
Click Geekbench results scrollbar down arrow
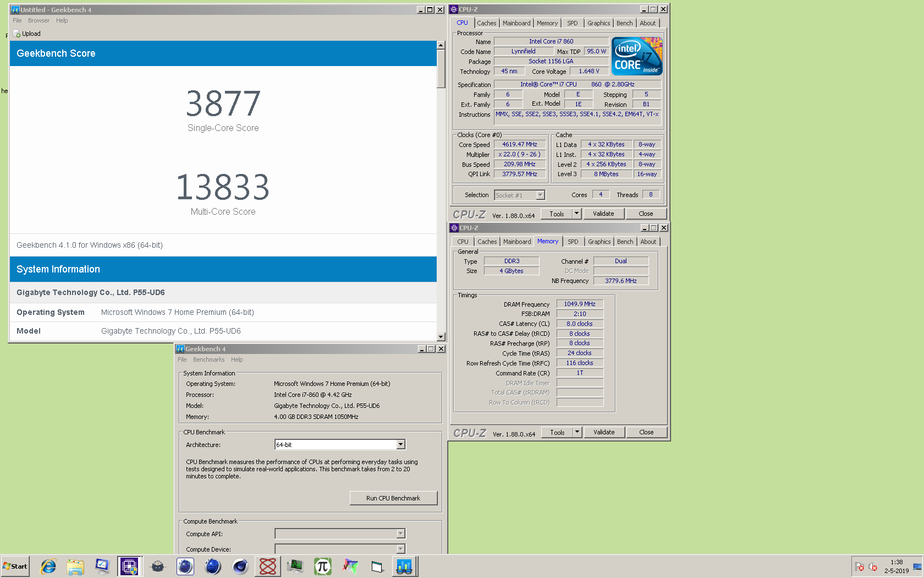coord(441,336)
